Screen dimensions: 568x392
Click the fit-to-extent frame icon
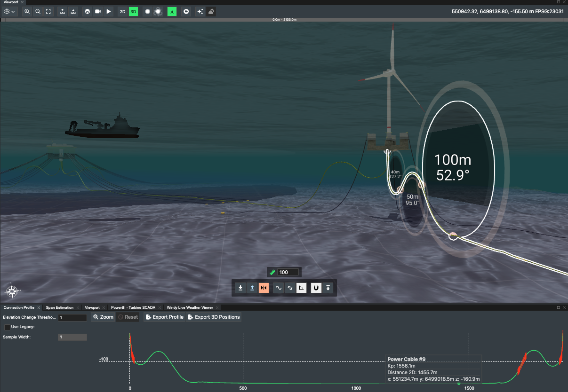(48, 11)
